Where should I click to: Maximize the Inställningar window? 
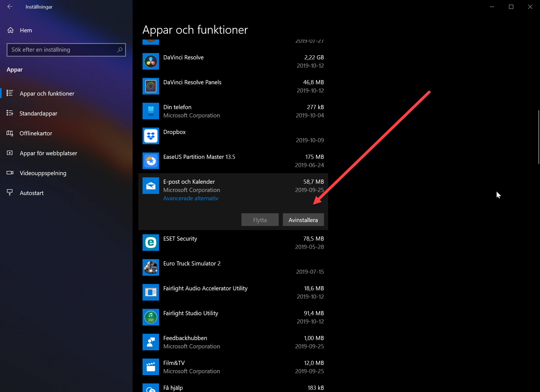pos(511,7)
